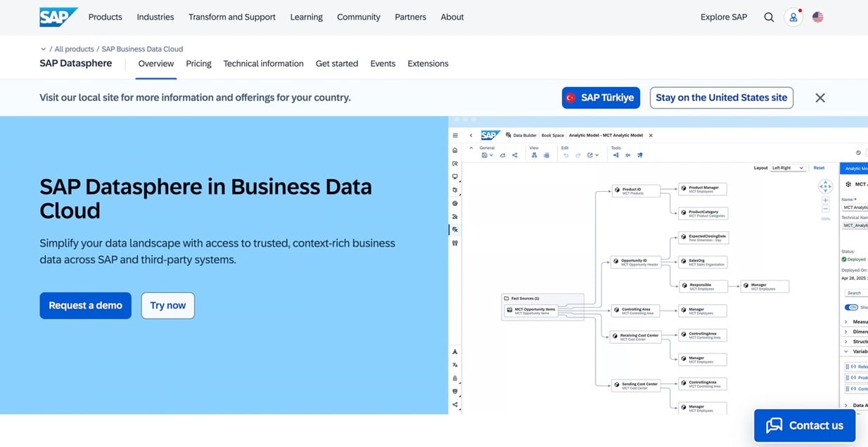
Task: Open the Community menu
Action: click(x=359, y=17)
